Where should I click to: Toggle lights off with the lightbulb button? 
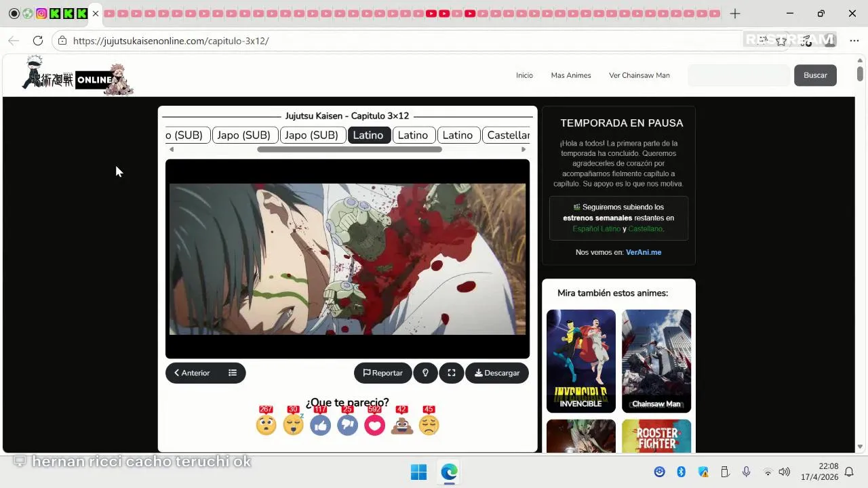point(425,373)
